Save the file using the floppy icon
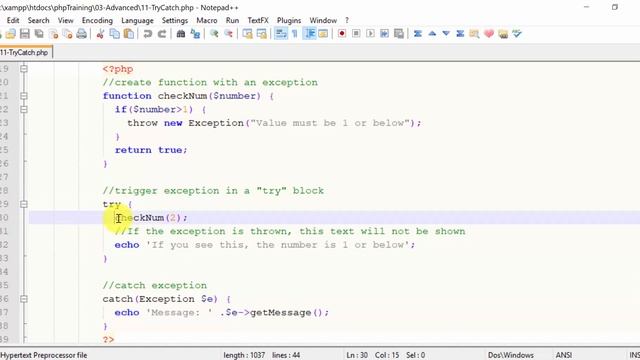Viewport: 640px width, 360px height. pyautogui.click(x=25, y=34)
